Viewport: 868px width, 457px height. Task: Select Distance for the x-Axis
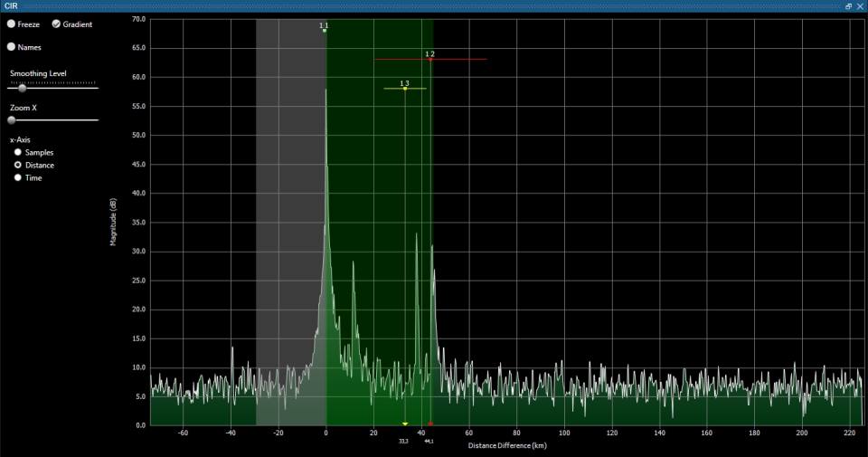(18, 165)
